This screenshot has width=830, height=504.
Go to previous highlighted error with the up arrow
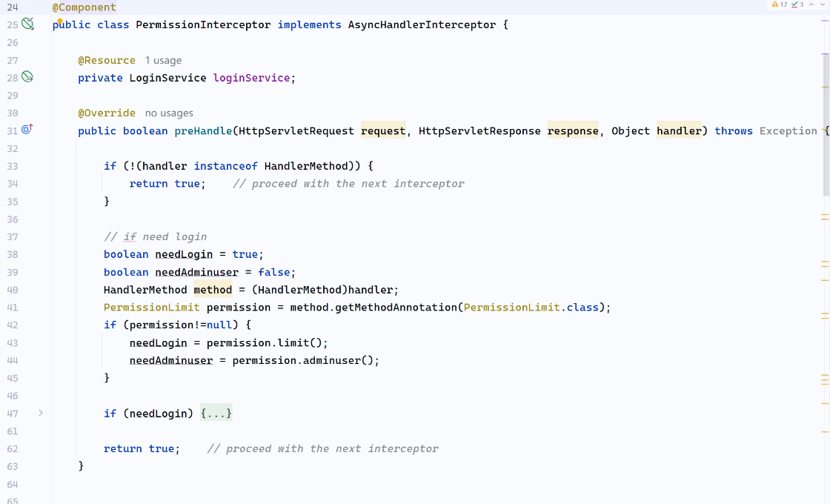[812, 4]
